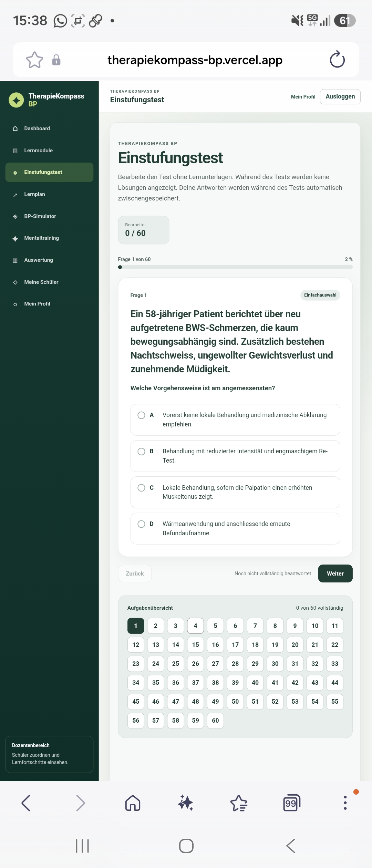Click answer text 'Voreist keine lokale Behandlung' option A
372x868 pixels.
[x=245, y=420]
